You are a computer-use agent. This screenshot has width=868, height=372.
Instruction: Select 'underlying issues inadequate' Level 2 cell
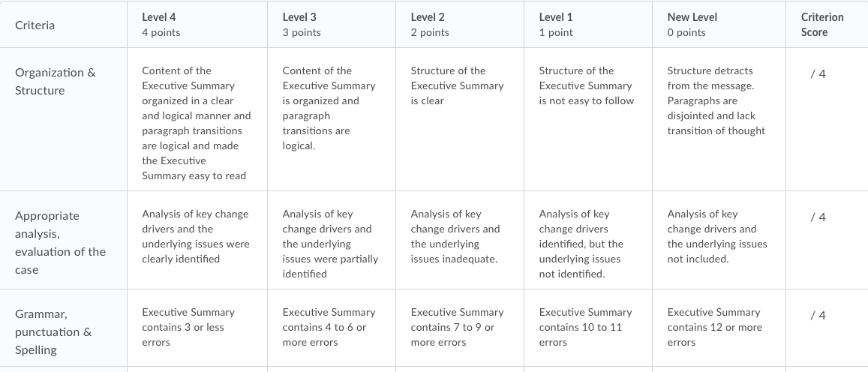460,240
